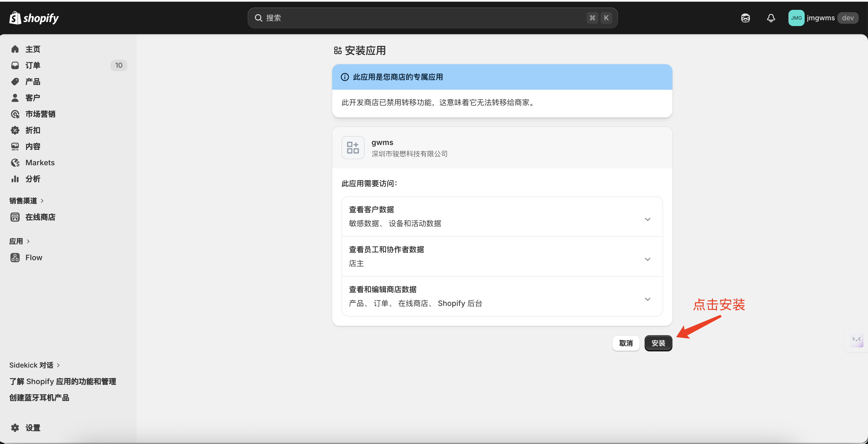Screen dimensions: 868x444
Task: Click the K shortcut key hint
Action: click(x=606, y=18)
